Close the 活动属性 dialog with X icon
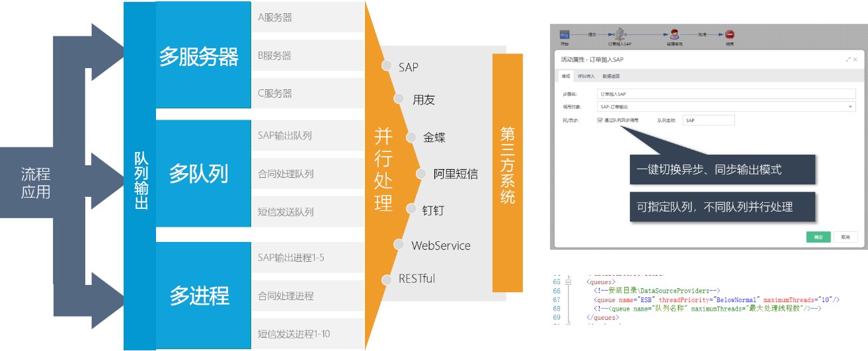This screenshot has width=868, height=351. click(855, 59)
